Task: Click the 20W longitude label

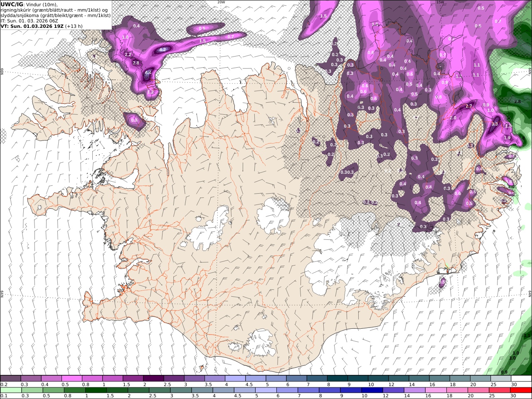Action: coord(221,2)
